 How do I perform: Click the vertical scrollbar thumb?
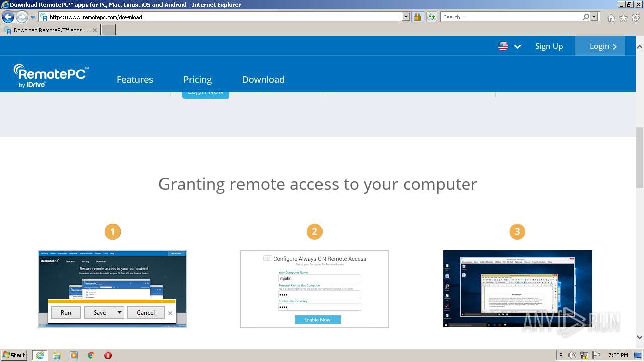click(639, 157)
